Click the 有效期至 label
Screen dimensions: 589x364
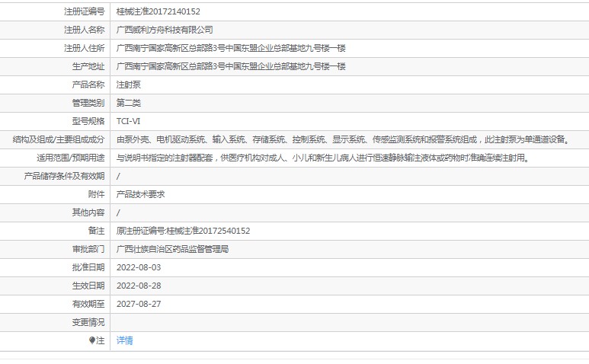[x=88, y=304]
